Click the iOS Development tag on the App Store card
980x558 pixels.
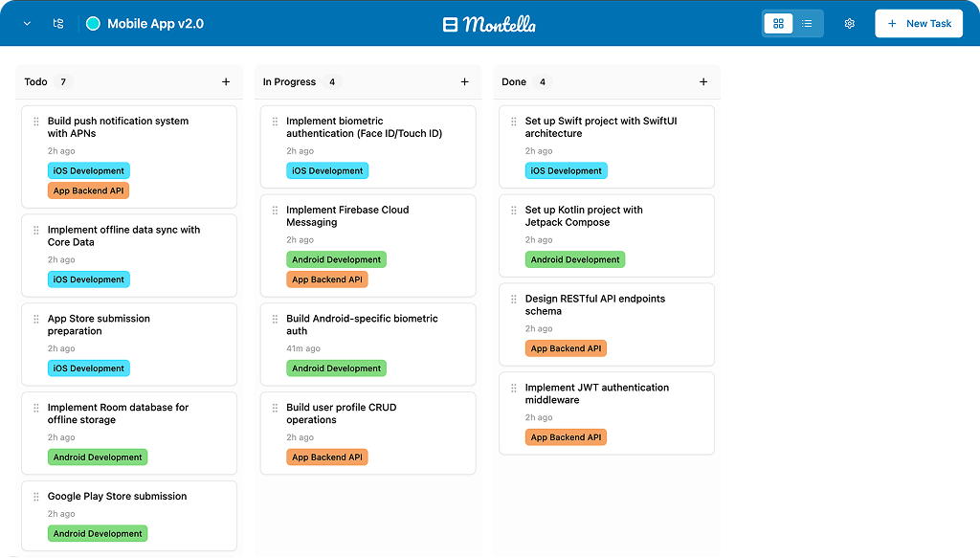(x=88, y=368)
